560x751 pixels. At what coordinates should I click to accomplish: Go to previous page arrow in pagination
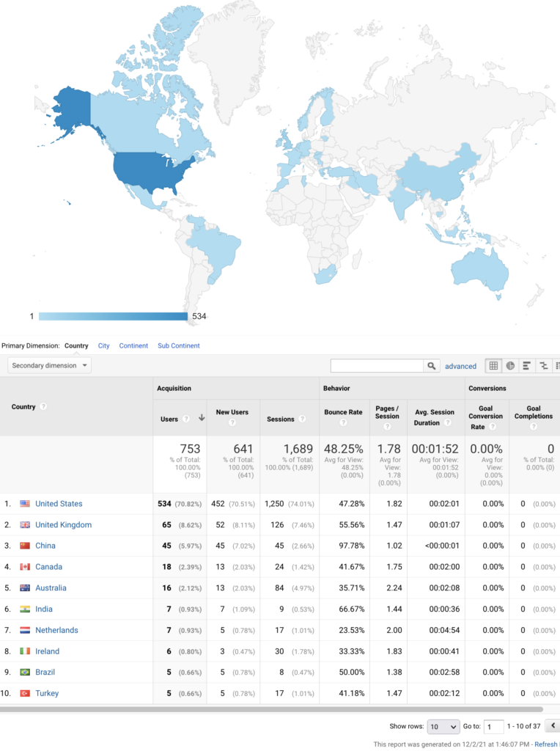point(553,726)
